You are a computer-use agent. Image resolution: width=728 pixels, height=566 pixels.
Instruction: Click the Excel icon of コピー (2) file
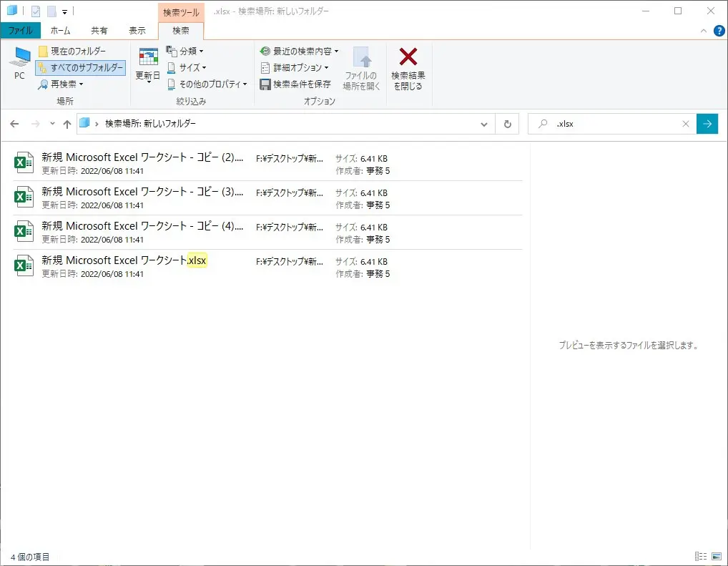pyautogui.click(x=23, y=162)
